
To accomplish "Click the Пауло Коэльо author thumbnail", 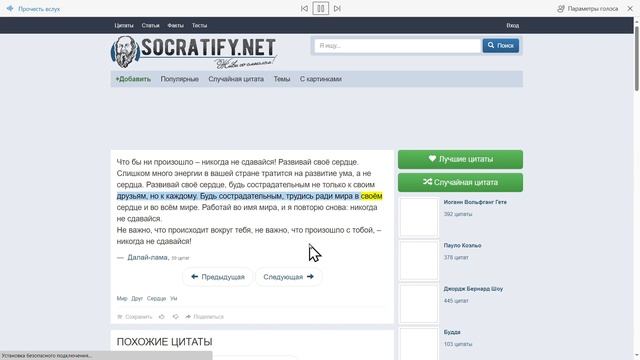I will coord(419,260).
